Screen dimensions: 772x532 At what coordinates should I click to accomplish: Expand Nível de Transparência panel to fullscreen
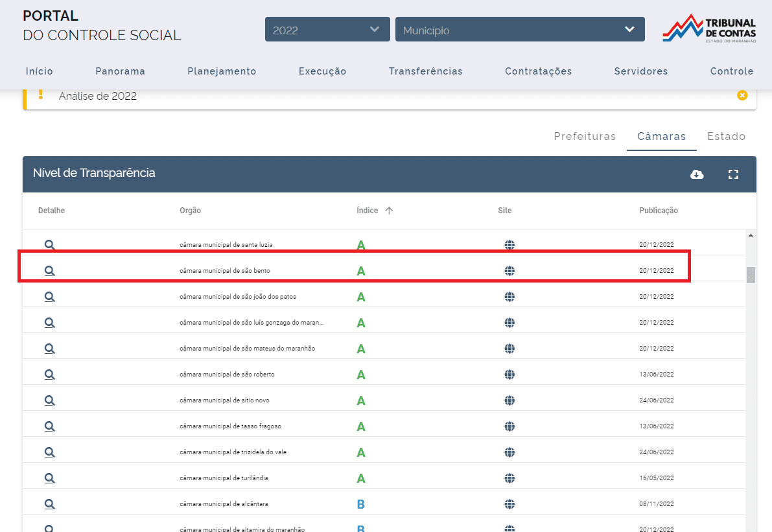pyautogui.click(x=733, y=174)
